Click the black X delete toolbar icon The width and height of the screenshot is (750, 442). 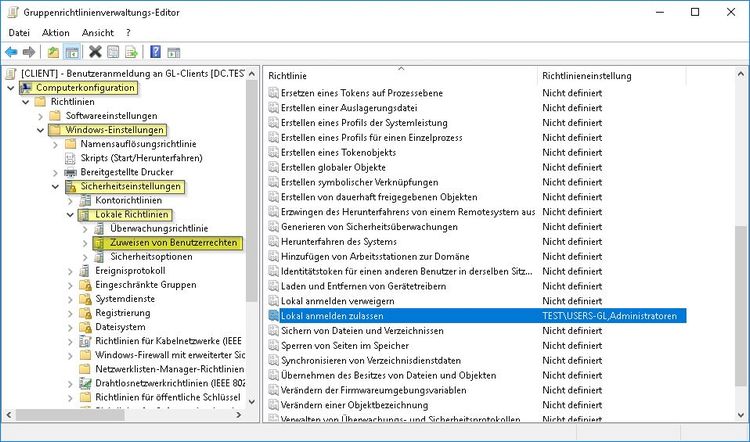(95, 52)
